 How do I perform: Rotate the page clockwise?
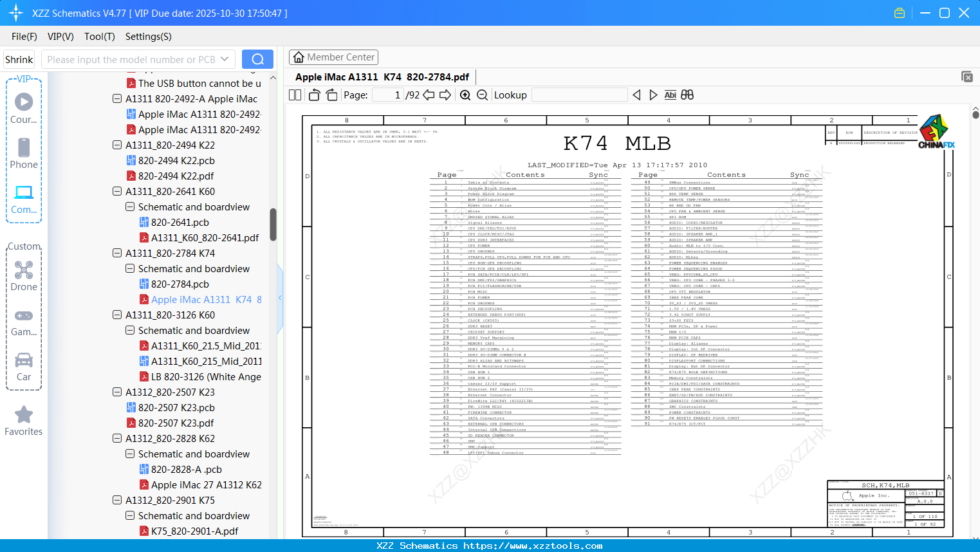(x=331, y=95)
